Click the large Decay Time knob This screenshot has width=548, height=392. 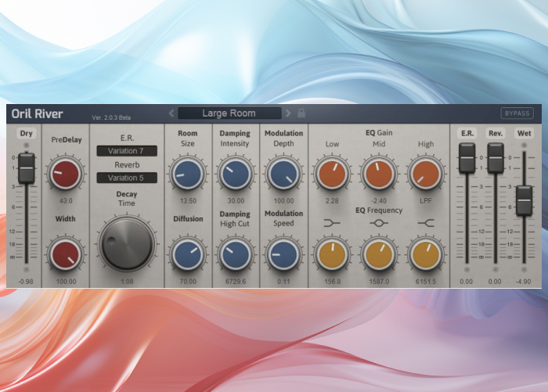[127, 244]
